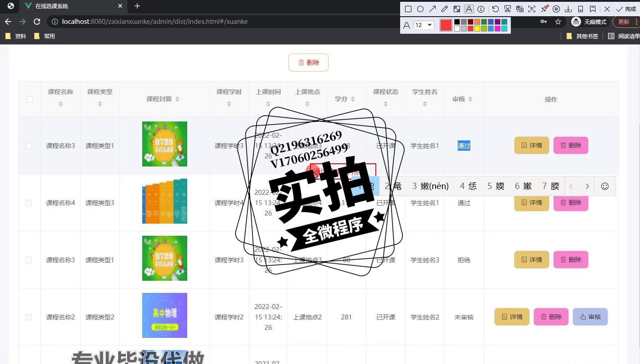Click the large red current color swatch

point(446,25)
